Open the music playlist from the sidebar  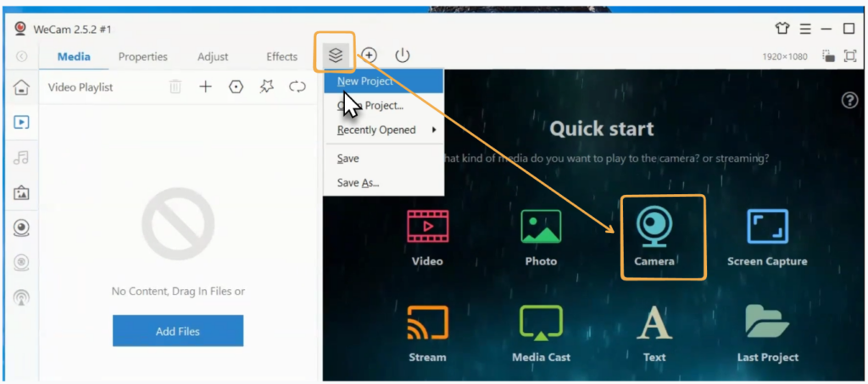22,158
